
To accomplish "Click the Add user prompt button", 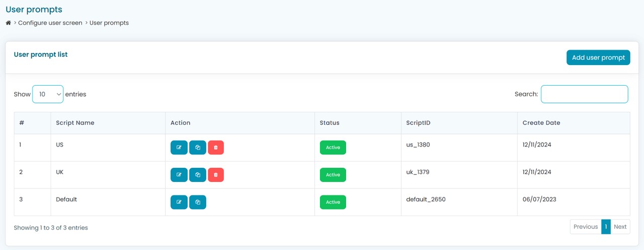I will pos(598,57).
